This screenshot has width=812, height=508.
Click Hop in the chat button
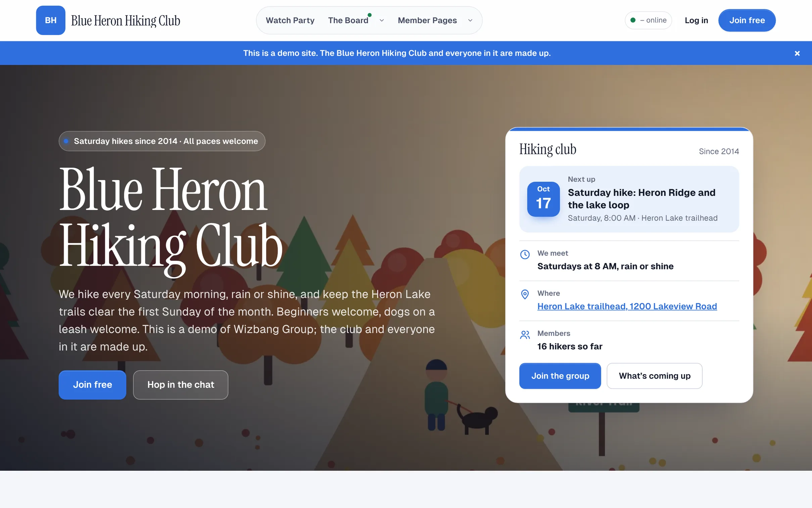(x=181, y=385)
